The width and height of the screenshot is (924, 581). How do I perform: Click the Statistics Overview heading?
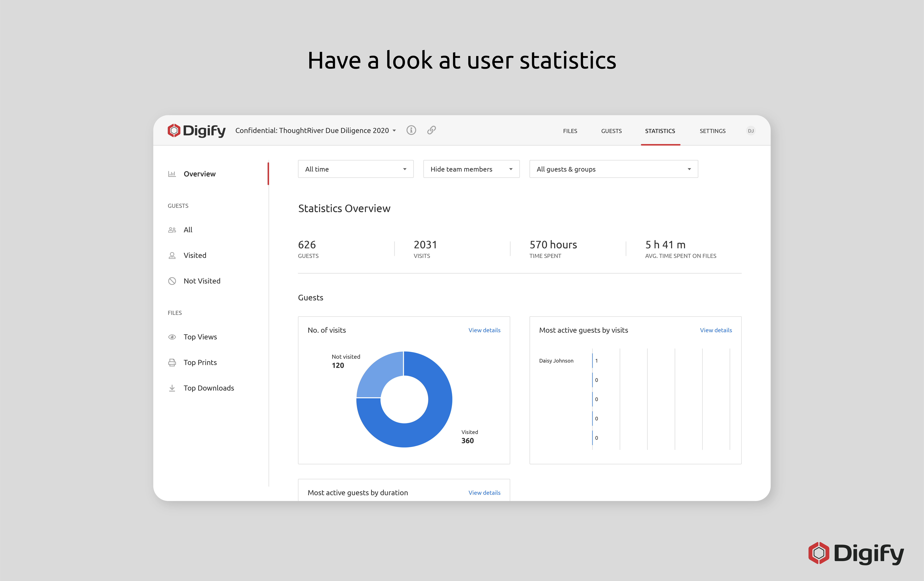coord(344,208)
